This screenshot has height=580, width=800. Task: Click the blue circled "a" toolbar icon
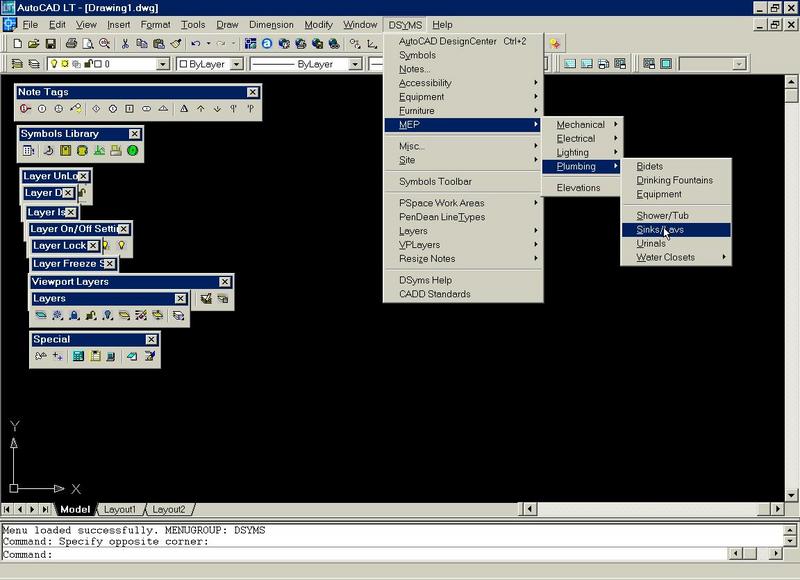click(267, 44)
